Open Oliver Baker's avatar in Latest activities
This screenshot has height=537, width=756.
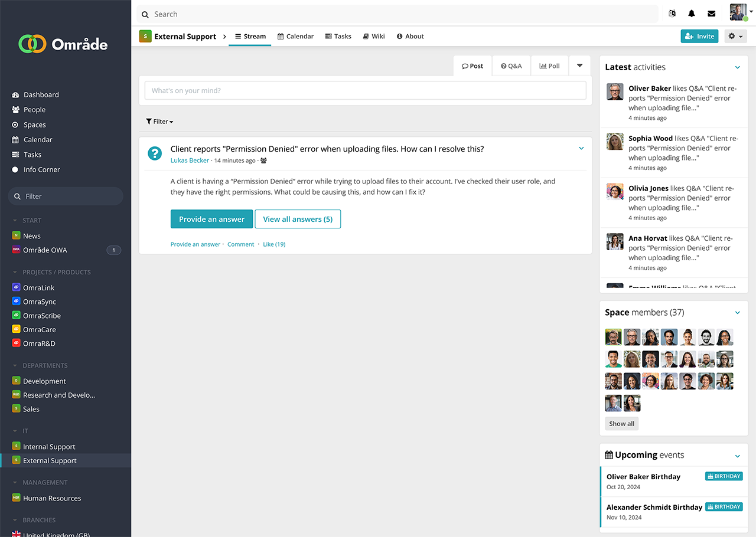pyautogui.click(x=615, y=91)
